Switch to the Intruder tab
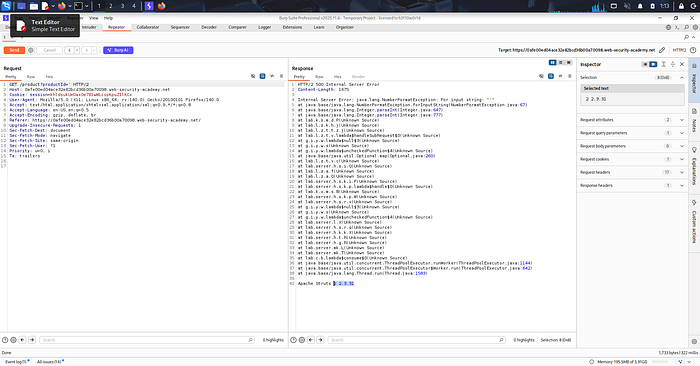This screenshot has height=366, width=700. (89, 27)
